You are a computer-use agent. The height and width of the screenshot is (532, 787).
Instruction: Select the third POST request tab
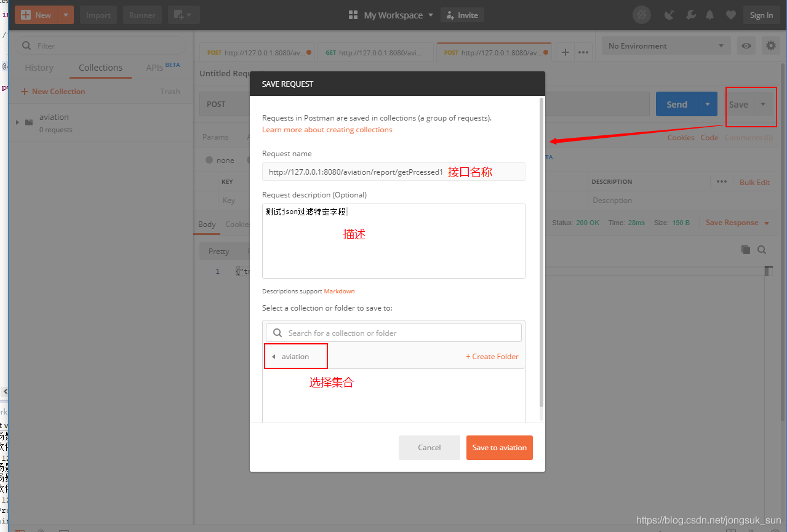point(494,52)
